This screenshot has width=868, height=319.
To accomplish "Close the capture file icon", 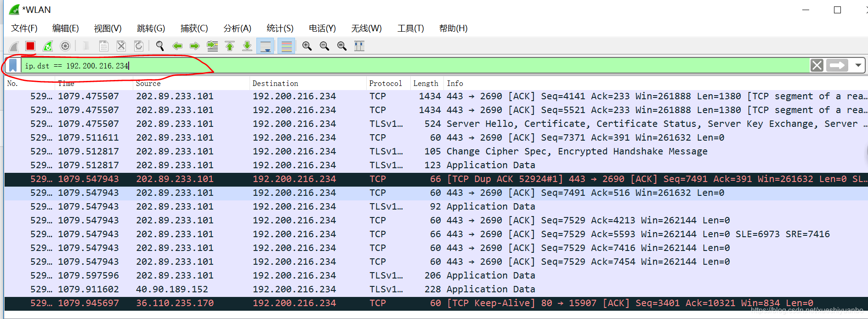I will (x=121, y=46).
